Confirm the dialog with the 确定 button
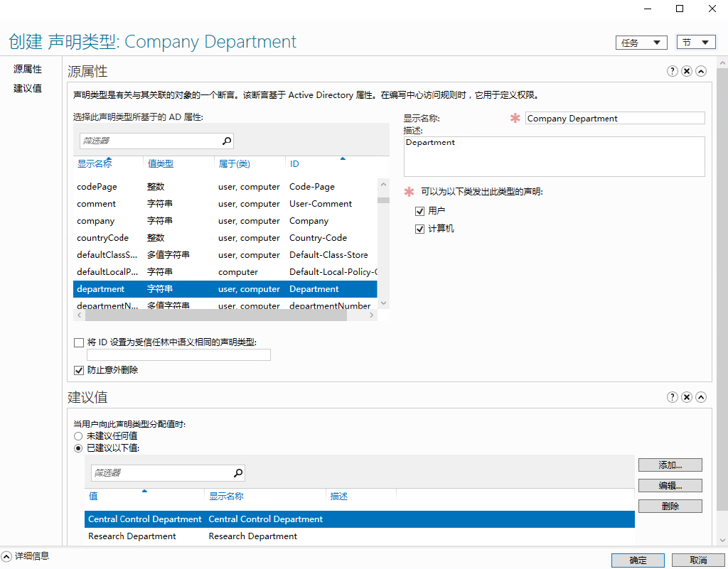728x569 pixels. pos(638,560)
